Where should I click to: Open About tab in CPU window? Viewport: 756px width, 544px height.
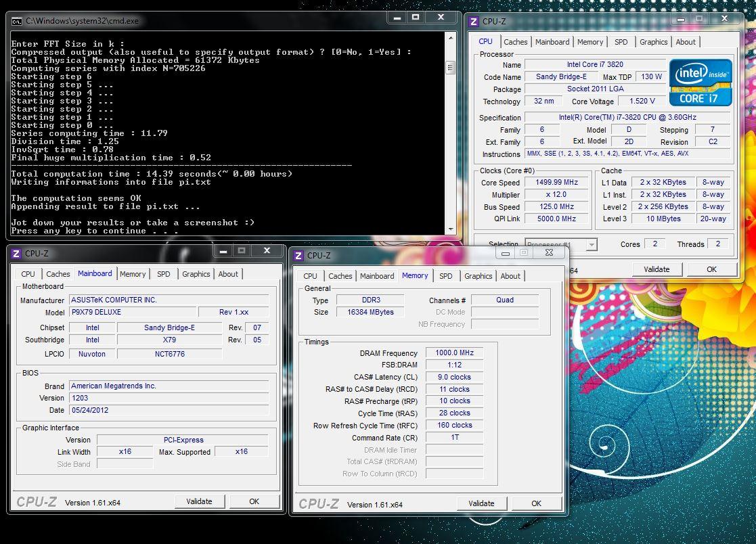point(686,42)
